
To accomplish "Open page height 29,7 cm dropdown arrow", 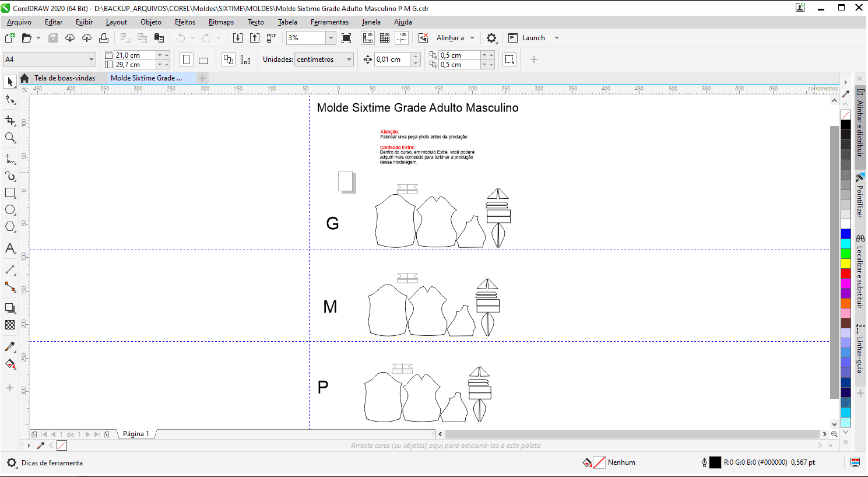I will (160, 64).
